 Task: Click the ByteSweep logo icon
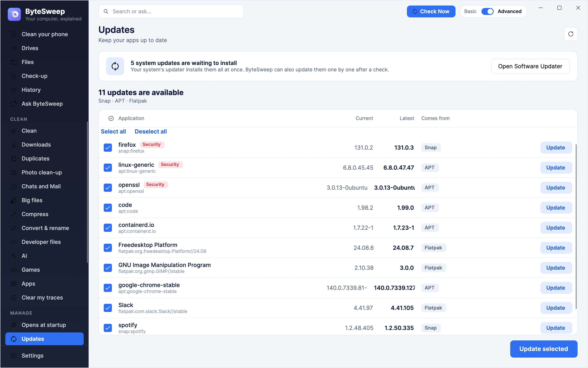(x=14, y=14)
